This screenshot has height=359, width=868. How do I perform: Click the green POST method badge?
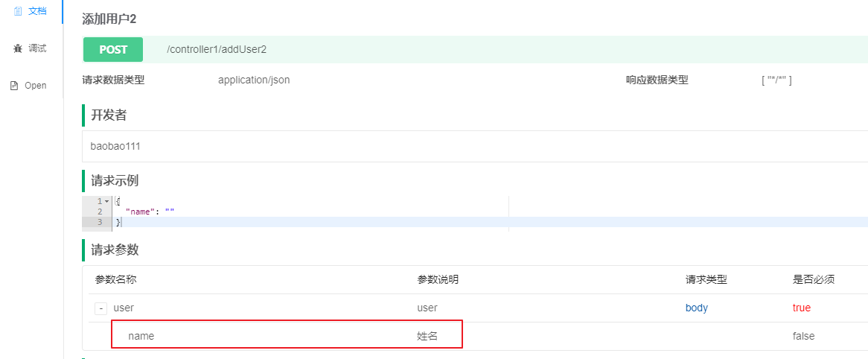coord(113,49)
